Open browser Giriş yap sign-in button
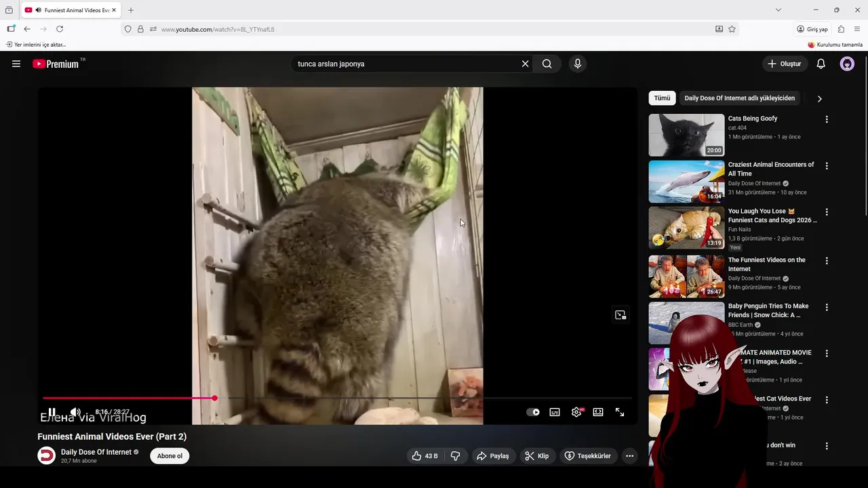 coord(812,29)
